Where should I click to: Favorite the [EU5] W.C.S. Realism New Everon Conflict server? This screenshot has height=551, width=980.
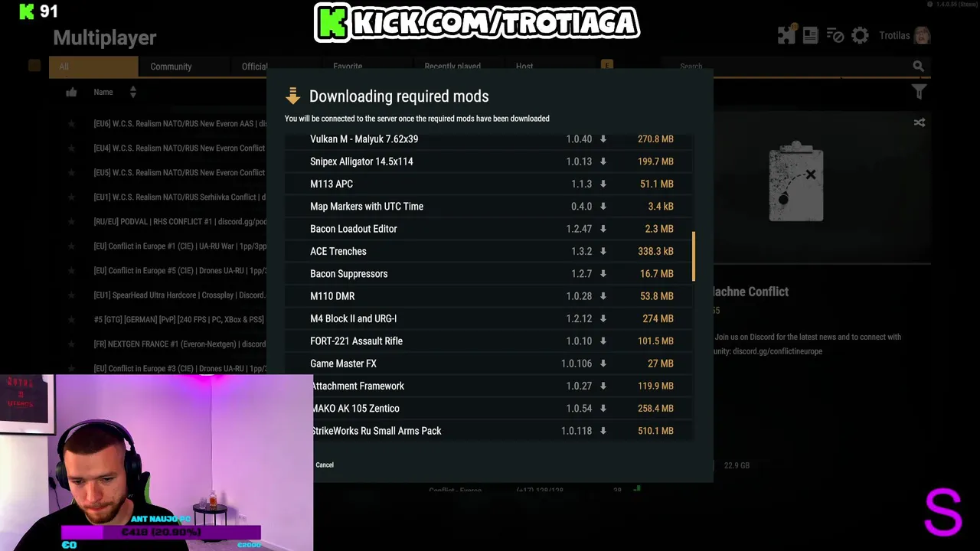(71, 173)
